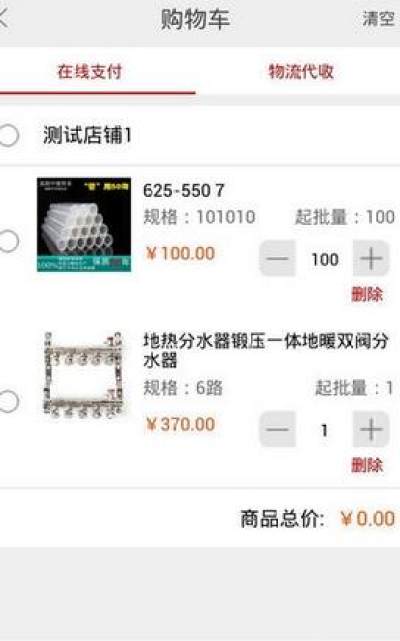Screen dimensions: 400x641
Task: Delete the 地热分水器 item via 删除
Action: [367, 465]
